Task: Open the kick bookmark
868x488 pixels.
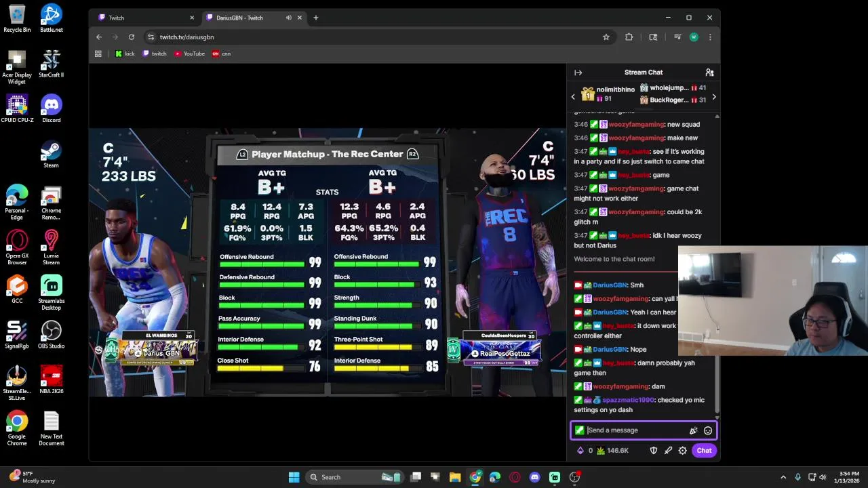Action: (x=125, y=54)
